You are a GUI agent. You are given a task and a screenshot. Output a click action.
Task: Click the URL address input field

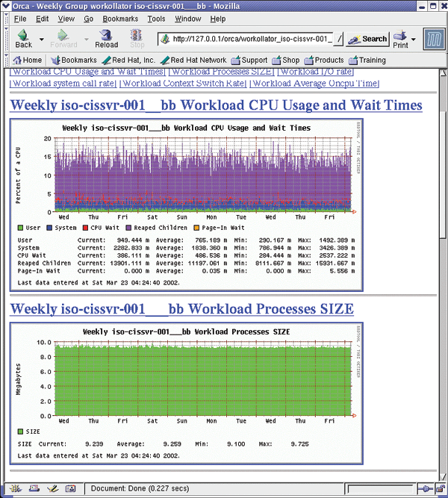(x=250, y=39)
